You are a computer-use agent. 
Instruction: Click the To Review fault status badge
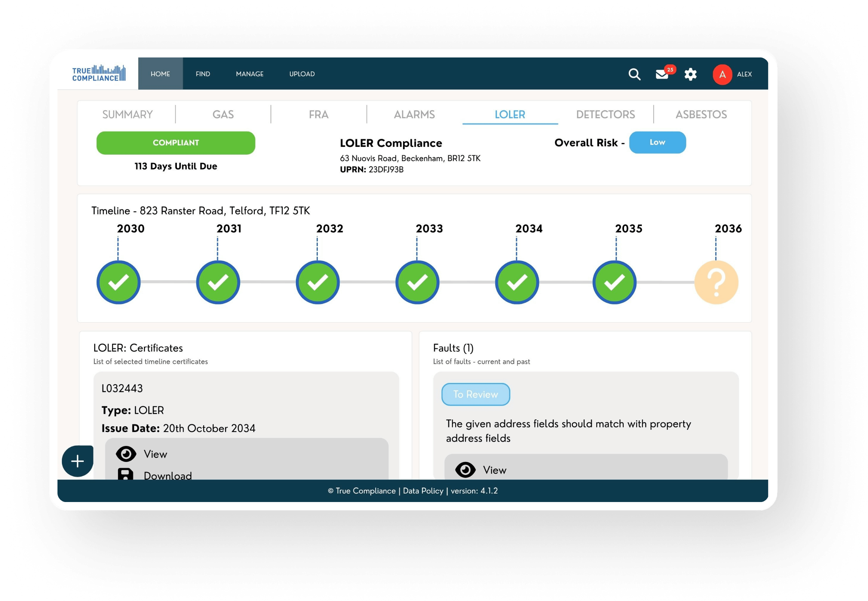tap(476, 394)
